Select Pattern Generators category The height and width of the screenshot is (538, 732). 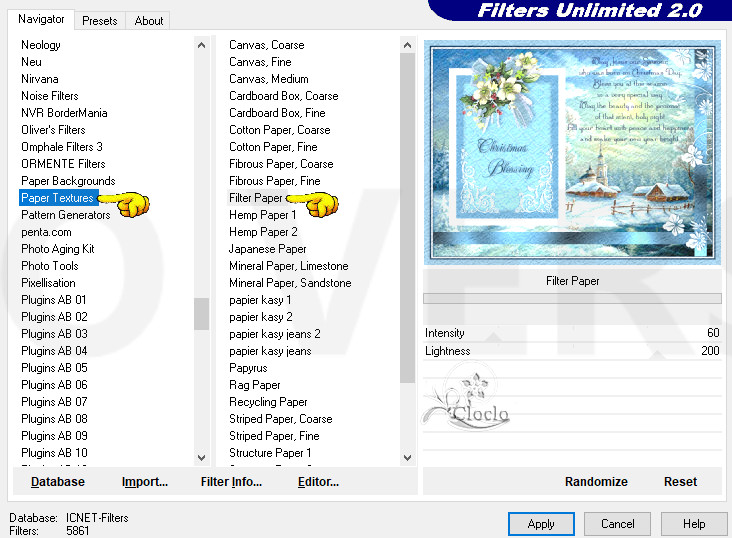(66, 215)
